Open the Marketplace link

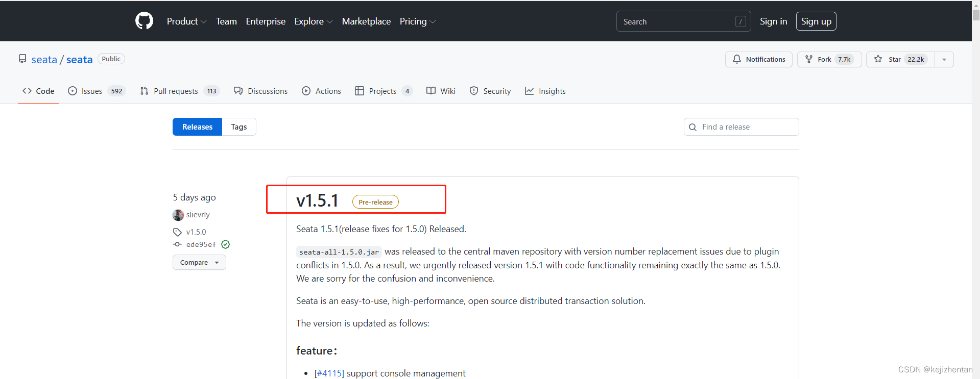coord(366,21)
